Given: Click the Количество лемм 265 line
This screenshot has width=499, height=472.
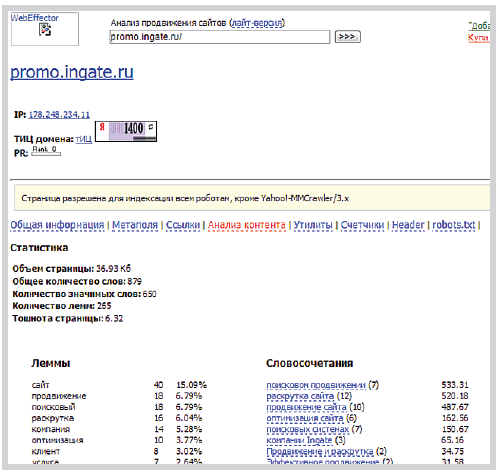Looking at the screenshot, I should [62, 306].
